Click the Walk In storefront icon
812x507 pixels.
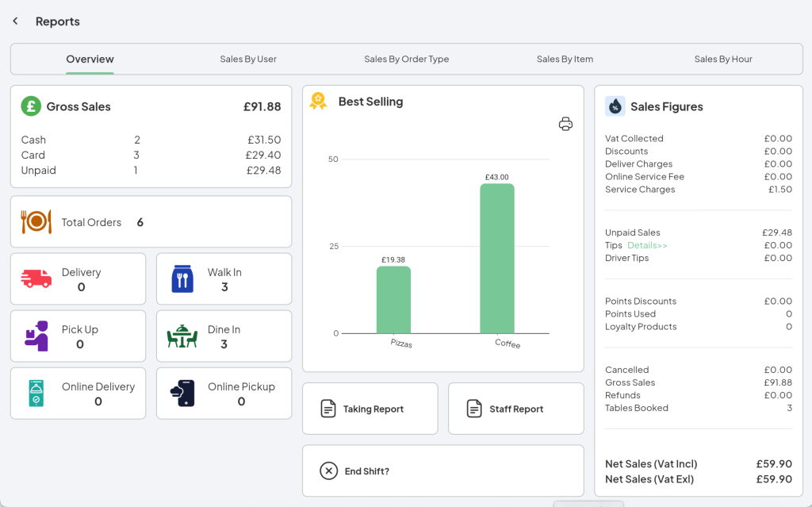coord(181,278)
